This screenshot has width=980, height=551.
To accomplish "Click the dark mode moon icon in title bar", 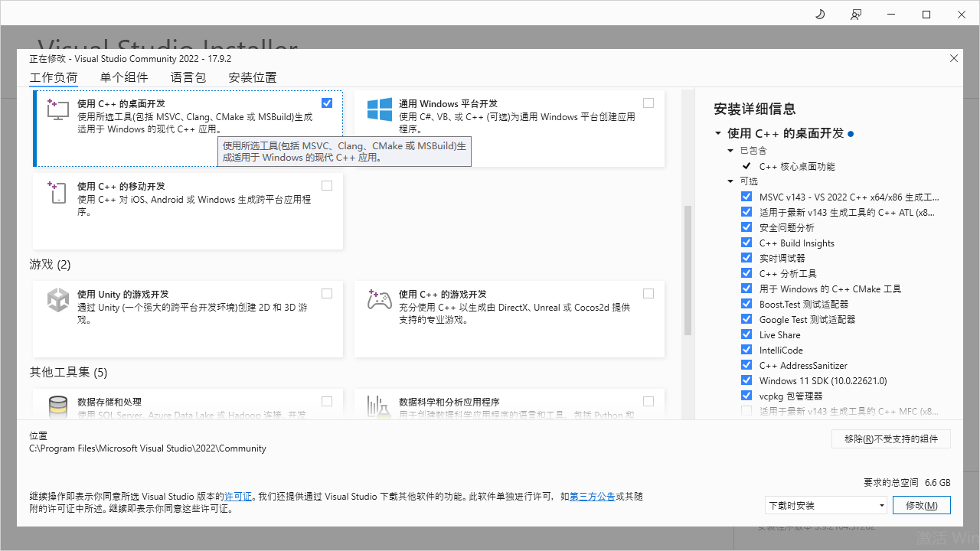I will point(820,15).
